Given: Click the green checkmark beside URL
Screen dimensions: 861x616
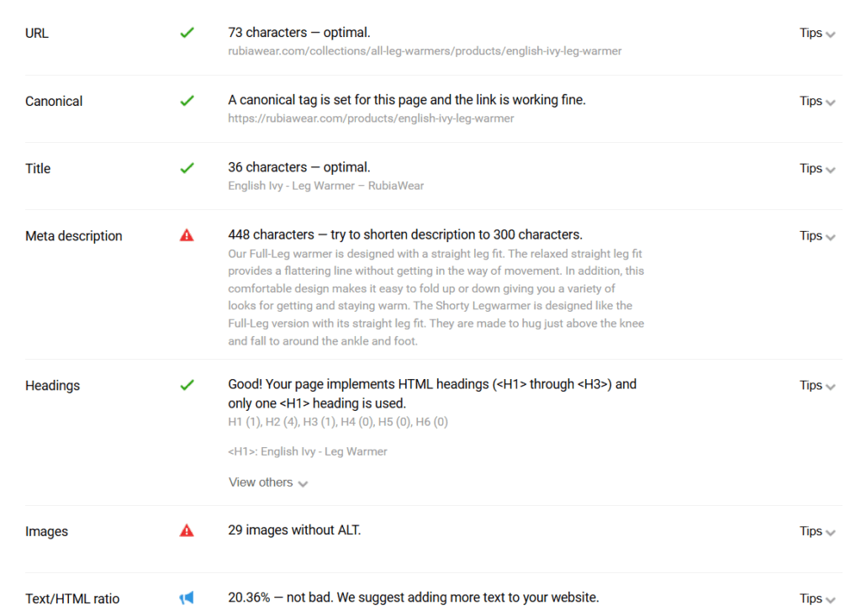Looking at the screenshot, I should [x=187, y=33].
